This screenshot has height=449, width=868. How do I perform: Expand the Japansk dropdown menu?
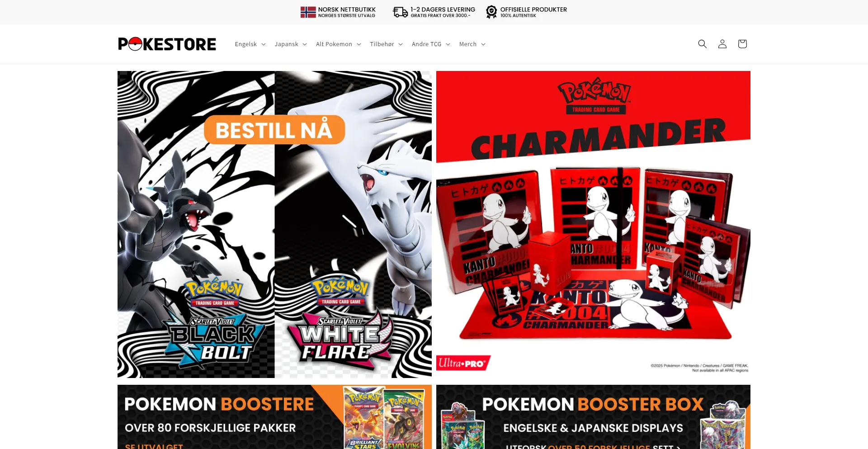(291, 44)
